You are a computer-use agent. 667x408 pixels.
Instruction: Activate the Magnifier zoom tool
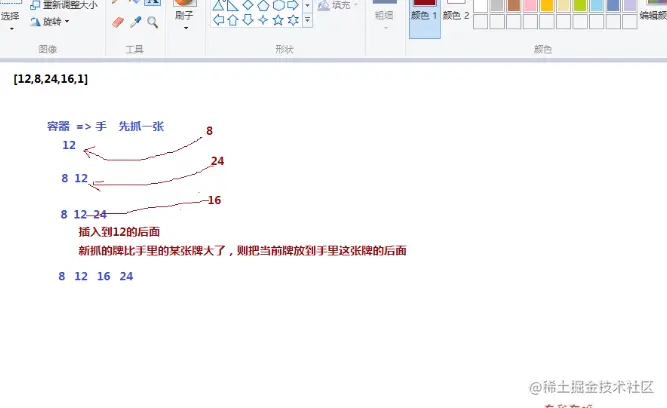(152, 22)
